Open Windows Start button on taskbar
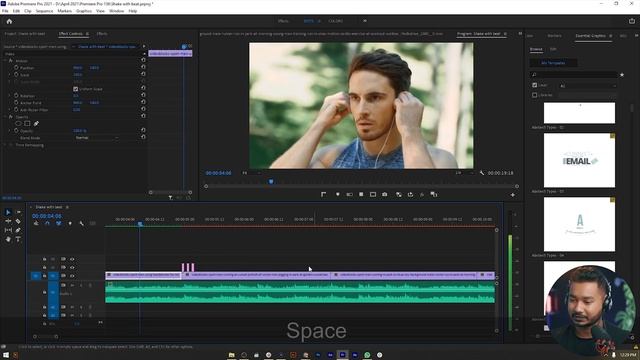 click(x=6, y=355)
